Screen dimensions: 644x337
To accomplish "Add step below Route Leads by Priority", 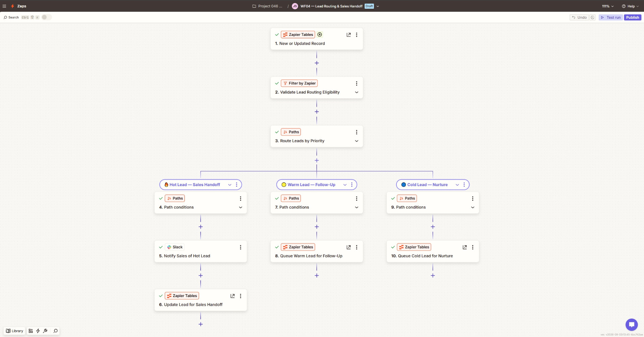I will pos(317,161).
